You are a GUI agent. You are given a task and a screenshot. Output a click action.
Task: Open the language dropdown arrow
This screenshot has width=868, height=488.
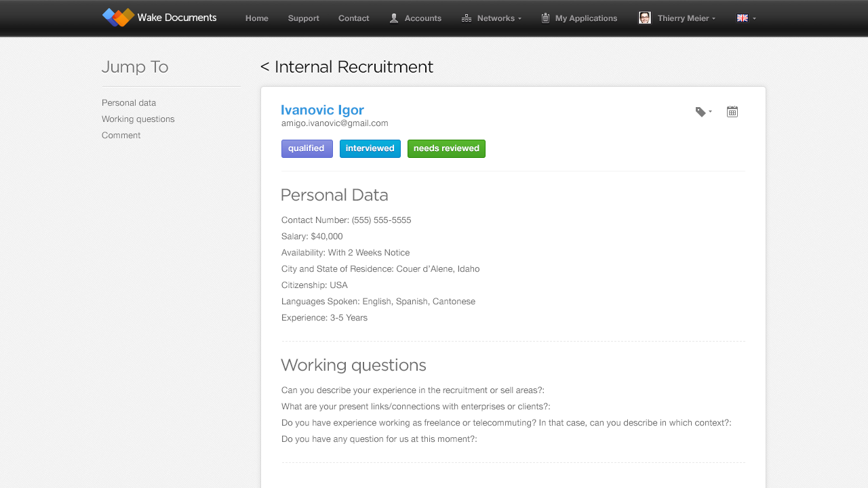pos(754,19)
